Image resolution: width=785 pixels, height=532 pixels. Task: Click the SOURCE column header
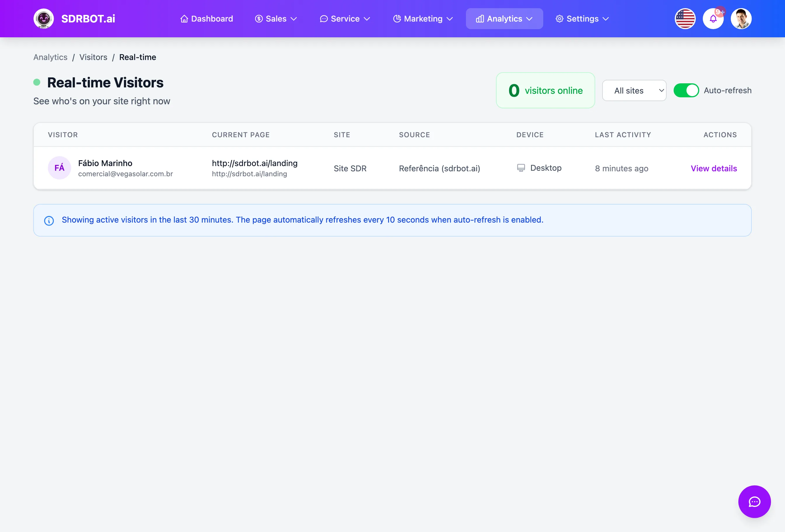[x=414, y=135]
